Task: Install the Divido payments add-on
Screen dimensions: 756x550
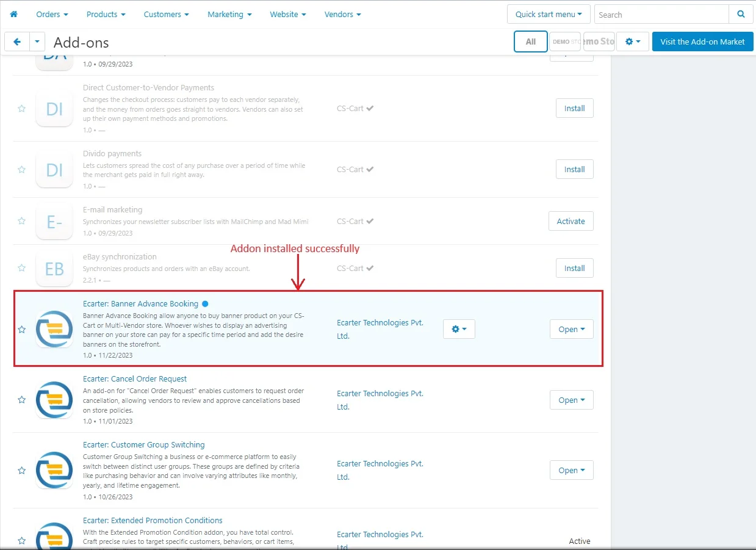Action: [x=575, y=170]
